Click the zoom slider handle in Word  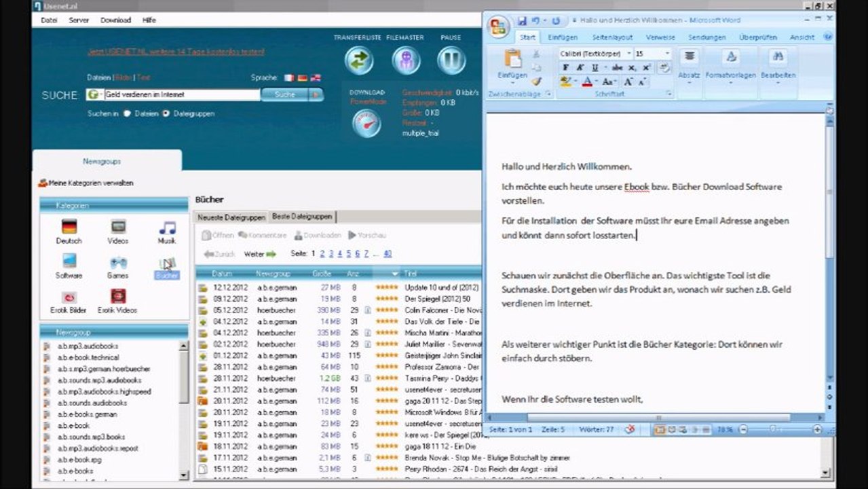click(774, 429)
